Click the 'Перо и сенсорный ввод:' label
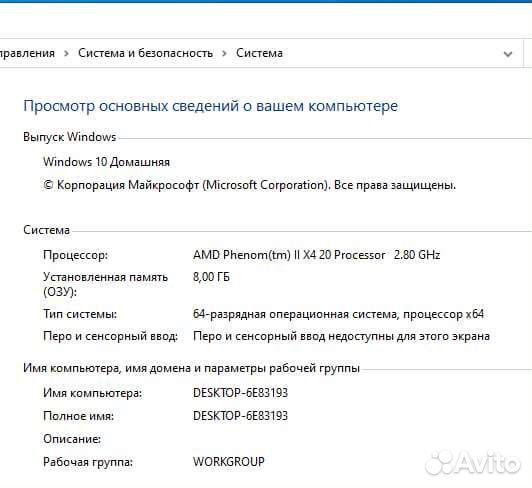The height and width of the screenshot is (488, 532). (x=110, y=336)
